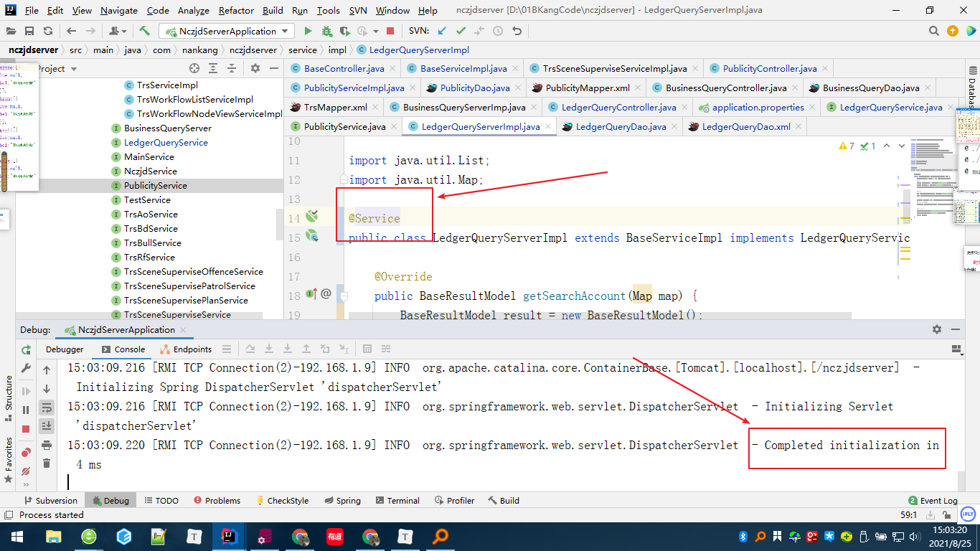The image size is (980, 551).
Task: Build the project with the hammer icon
Action: [145, 31]
